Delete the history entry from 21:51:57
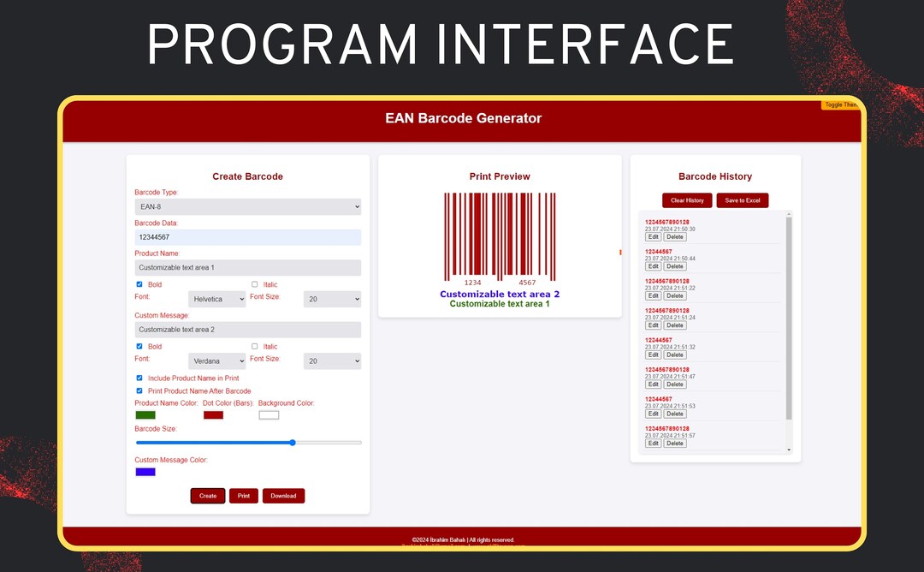This screenshot has height=572, width=924. click(675, 444)
